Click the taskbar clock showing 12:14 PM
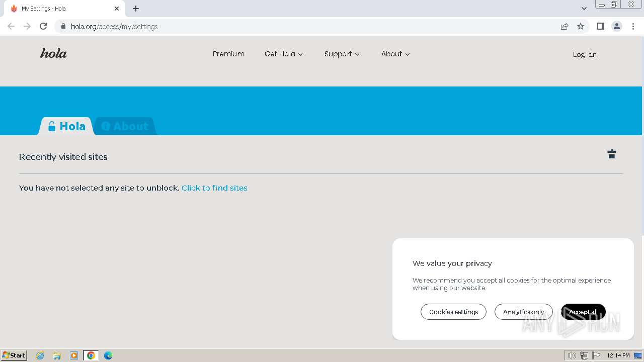 click(x=618, y=355)
